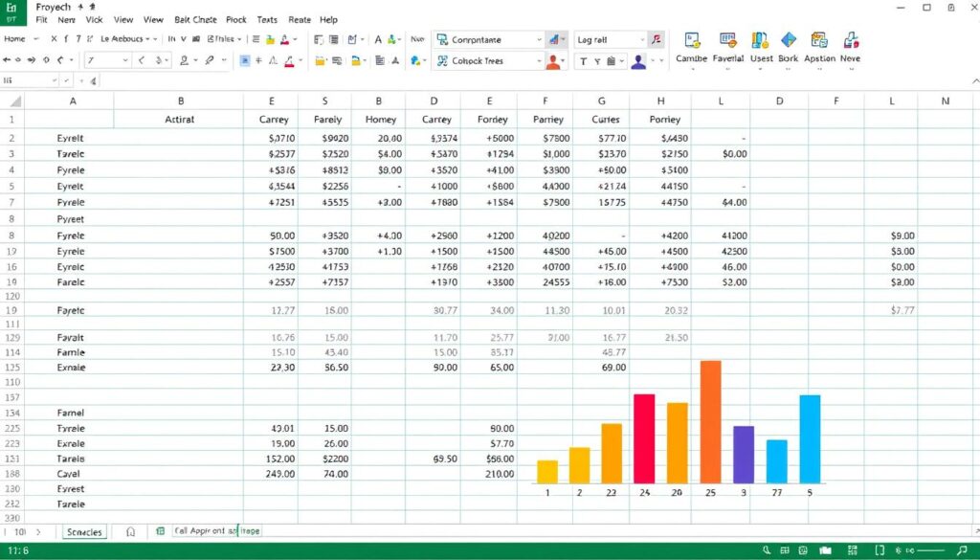Open the Vick menu

point(95,20)
